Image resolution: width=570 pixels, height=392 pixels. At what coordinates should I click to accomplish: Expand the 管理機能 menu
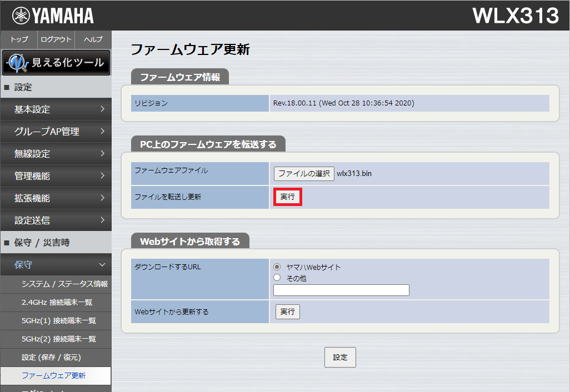tap(56, 176)
